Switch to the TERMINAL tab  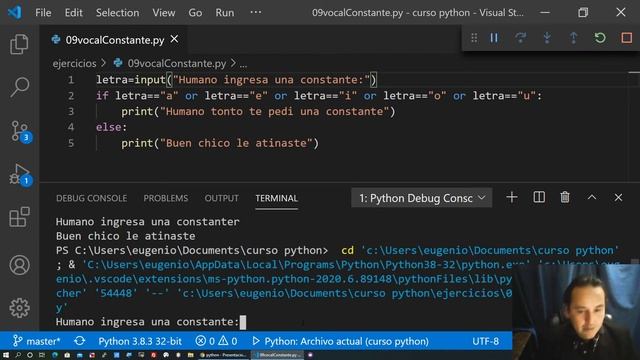pyautogui.click(x=276, y=198)
